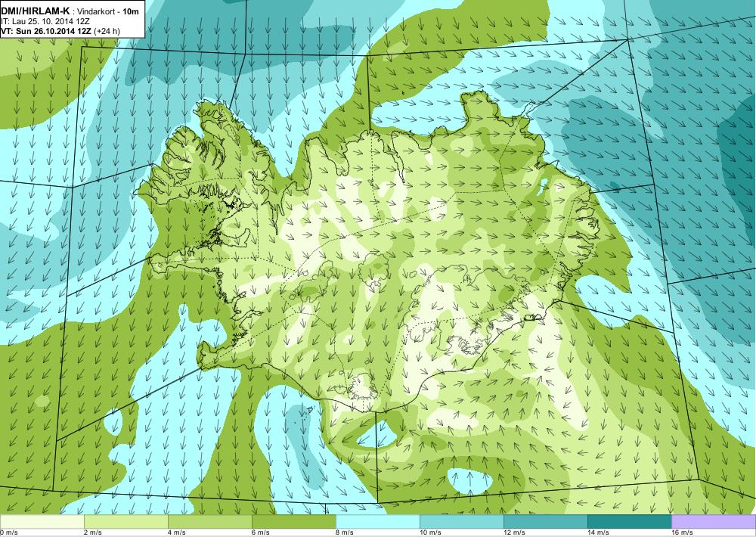The width and height of the screenshot is (756, 537).
Task: Click the '14 m/s' legend label
Action: tap(598, 532)
